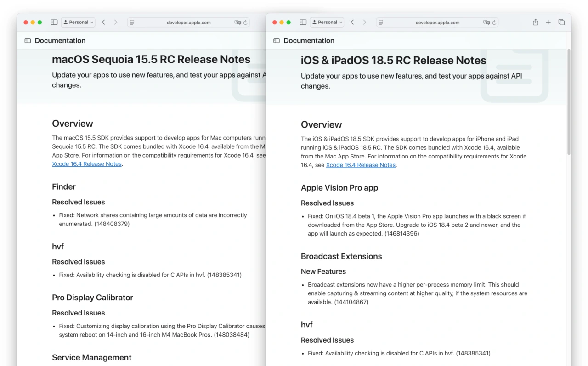This screenshot has width=588, height=366.
Task: Open Xcode 16.4 Release Notes link on the iOS page
Action: pyautogui.click(x=361, y=165)
